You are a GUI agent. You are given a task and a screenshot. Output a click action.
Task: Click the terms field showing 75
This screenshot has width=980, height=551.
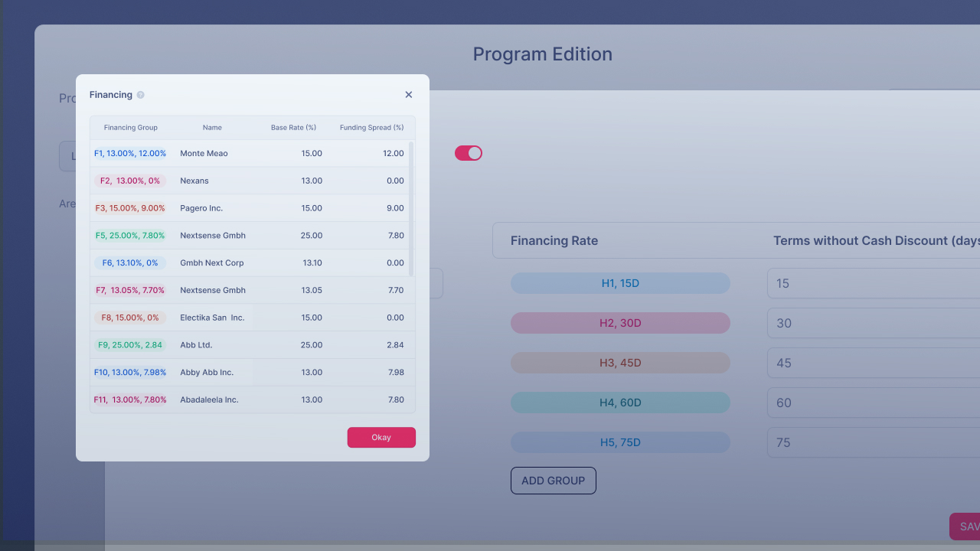[874, 442]
